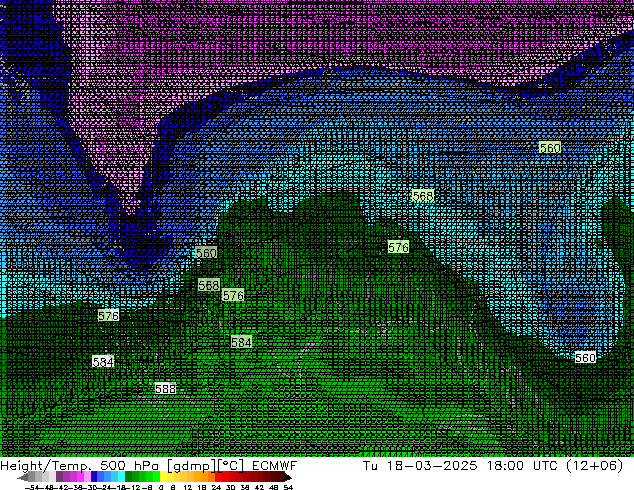Pick the dark navy blue legend swatch

pyautogui.click(x=94, y=476)
